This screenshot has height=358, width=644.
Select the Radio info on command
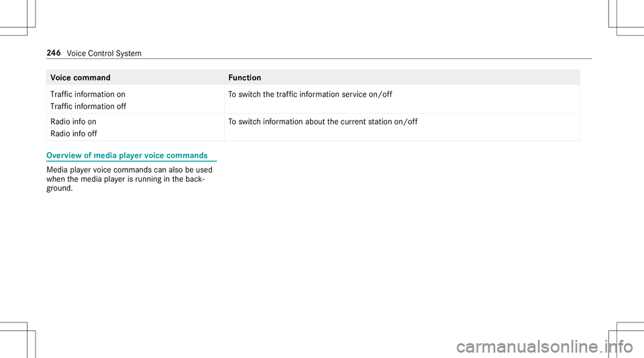73,122
